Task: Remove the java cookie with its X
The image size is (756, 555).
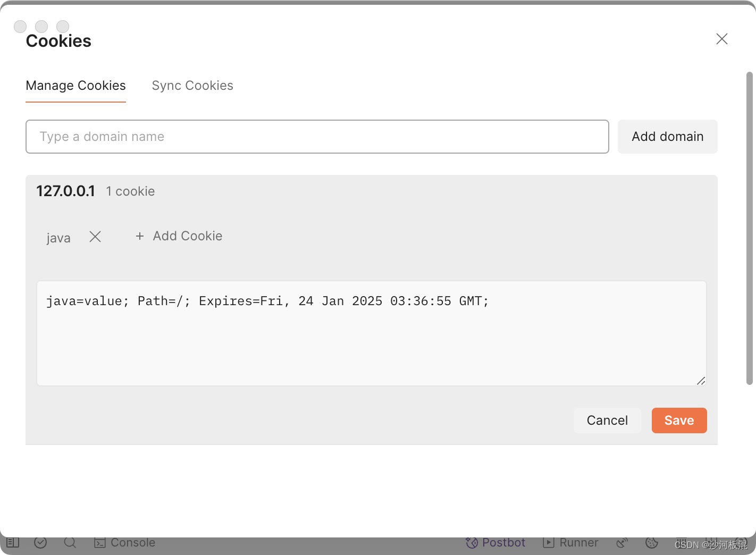Action: click(95, 237)
